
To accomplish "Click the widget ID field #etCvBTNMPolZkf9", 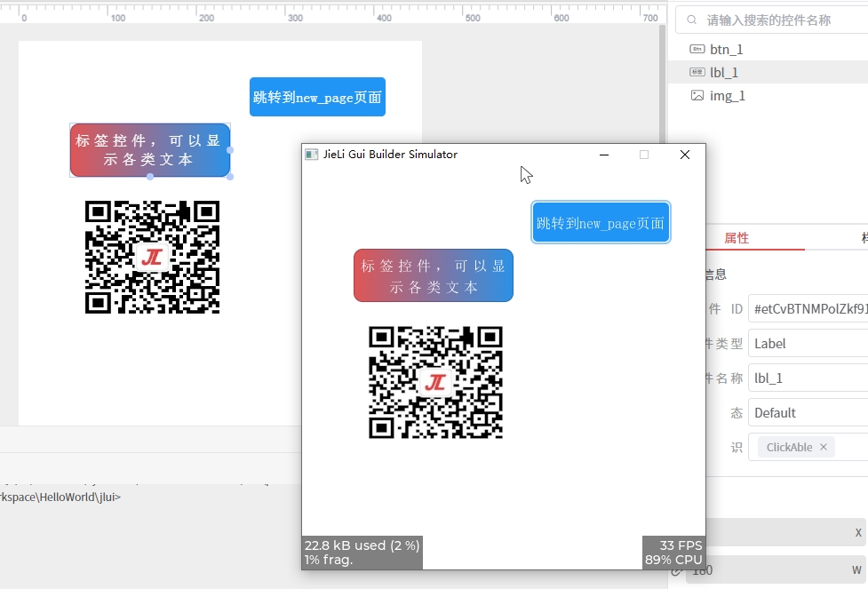I will click(x=808, y=309).
